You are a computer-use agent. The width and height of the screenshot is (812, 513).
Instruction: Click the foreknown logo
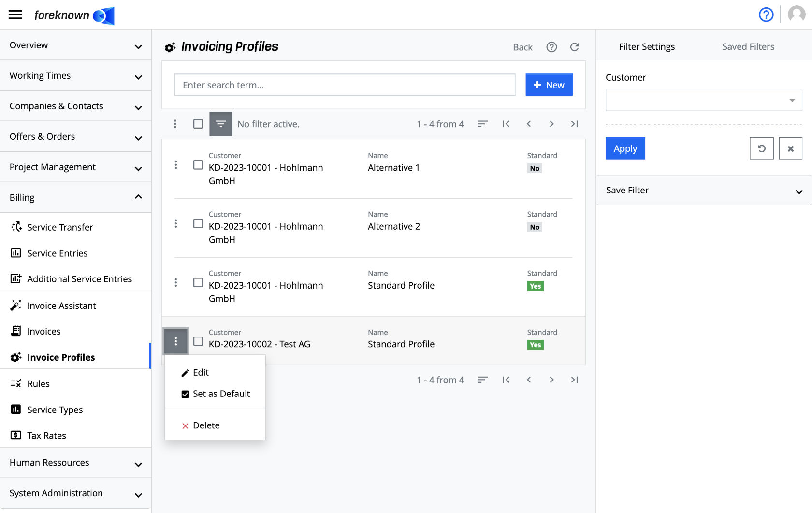point(74,15)
